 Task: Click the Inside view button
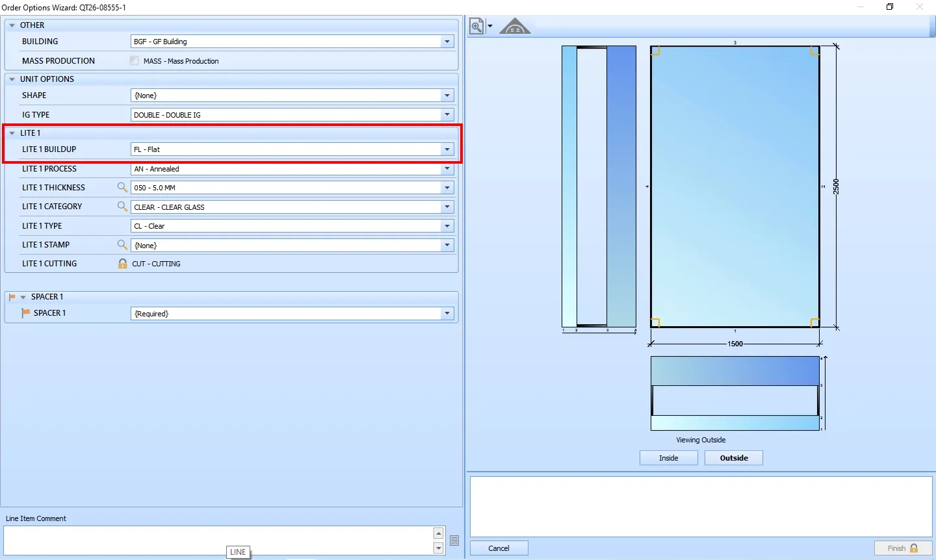pos(669,458)
